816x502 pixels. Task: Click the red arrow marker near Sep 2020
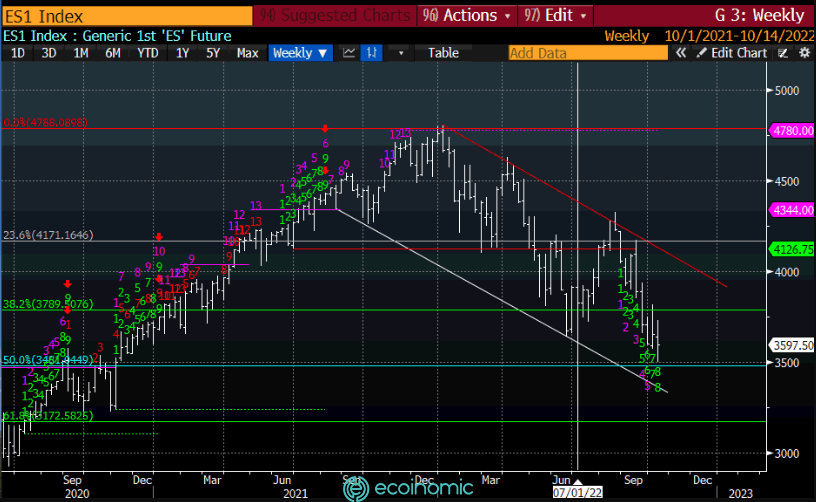point(68,283)
